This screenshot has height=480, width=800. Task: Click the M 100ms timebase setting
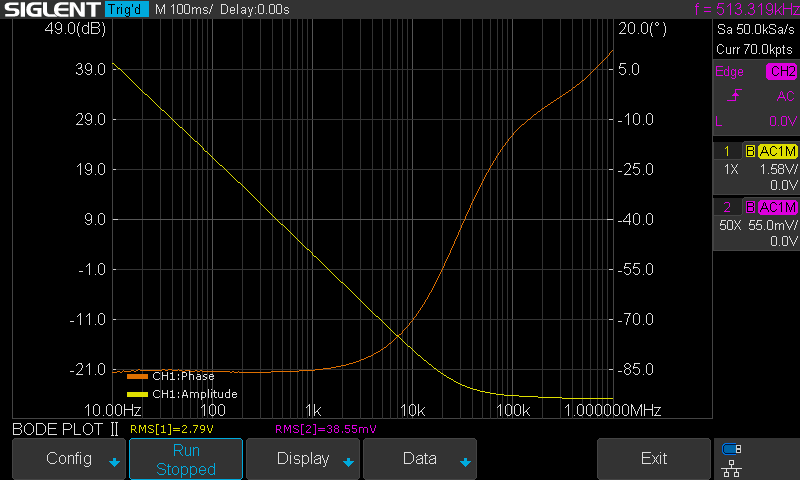(186, 10)
